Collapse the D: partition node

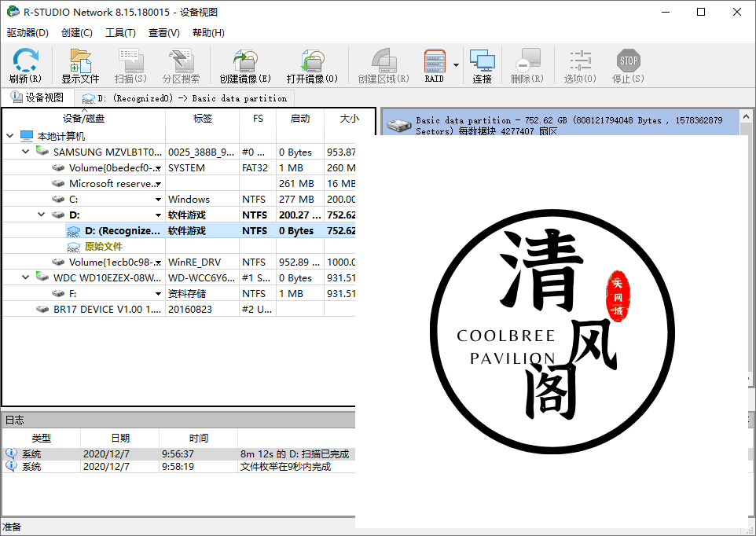tap(42, 215)
